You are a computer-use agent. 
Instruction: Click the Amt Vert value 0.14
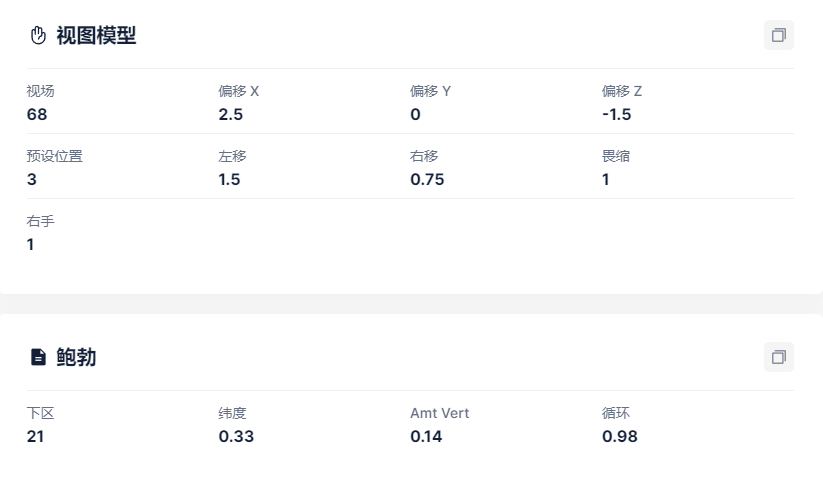click(x=426, y=436)
